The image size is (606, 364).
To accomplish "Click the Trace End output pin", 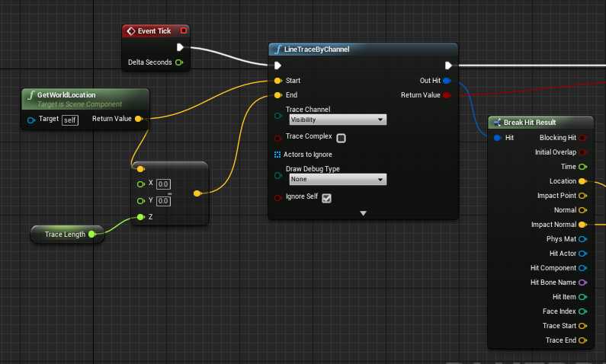I will pyautogui.click(x=583, y=340).
